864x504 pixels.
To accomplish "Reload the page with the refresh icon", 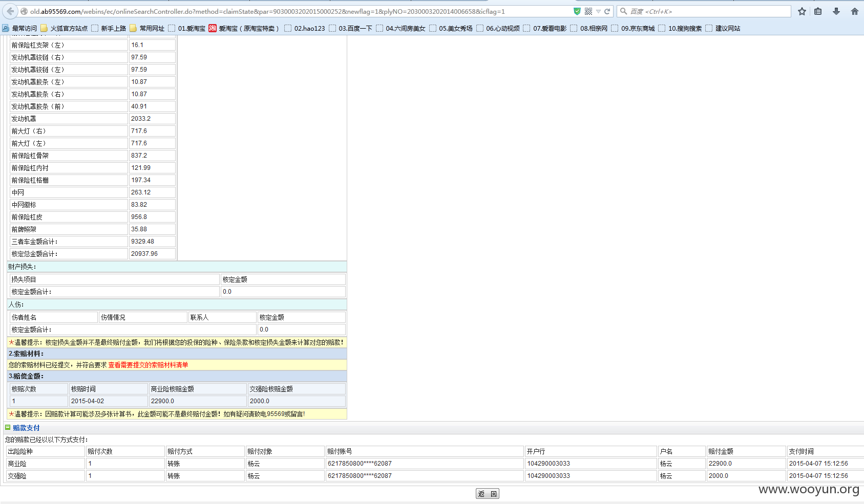I will click(607, 11).
